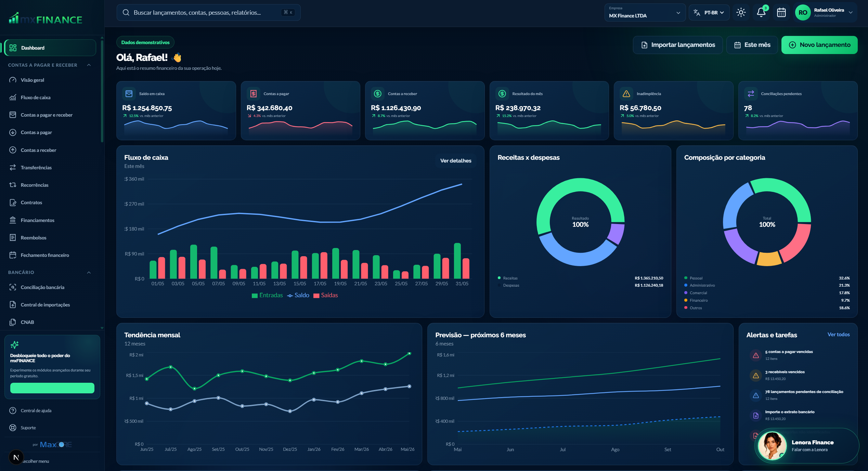Toggle the Despesas legend entry
Screen dimensions: 868x471
[x=508, y=285]
